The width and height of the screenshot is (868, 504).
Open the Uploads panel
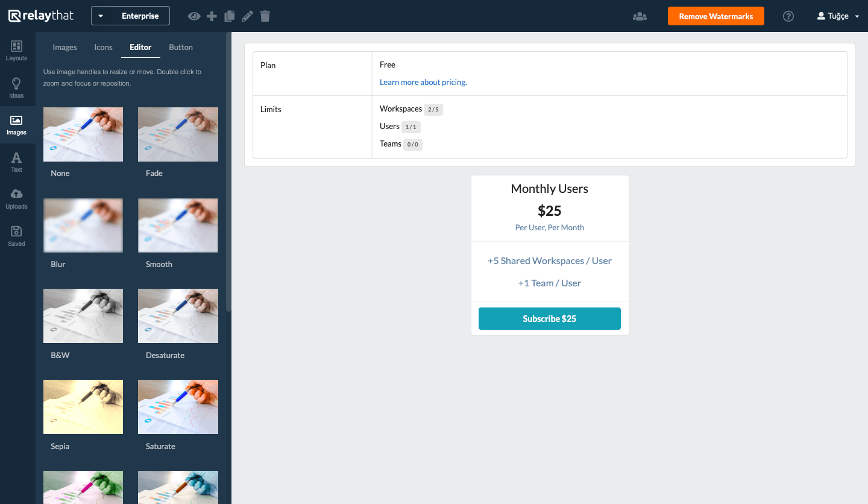tap(16, 199)
